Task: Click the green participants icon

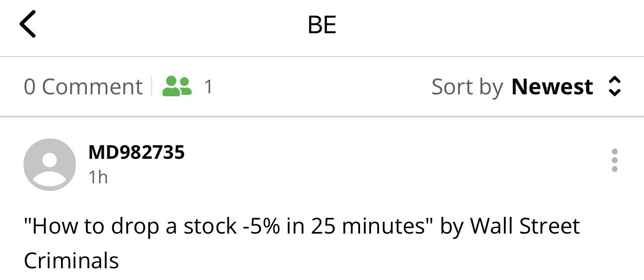Action: pyautogui.click(x=177, y=86)
